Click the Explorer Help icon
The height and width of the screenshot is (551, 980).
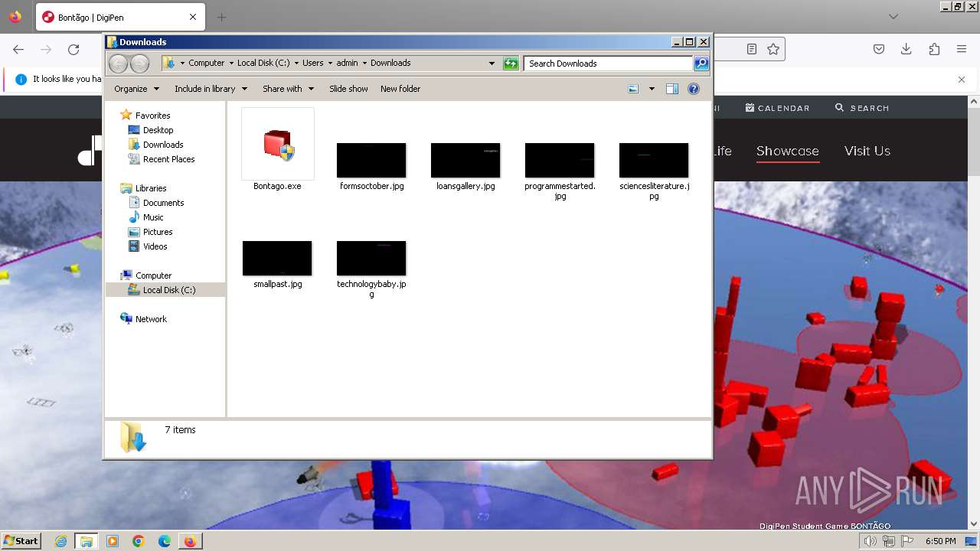(694, 89)
